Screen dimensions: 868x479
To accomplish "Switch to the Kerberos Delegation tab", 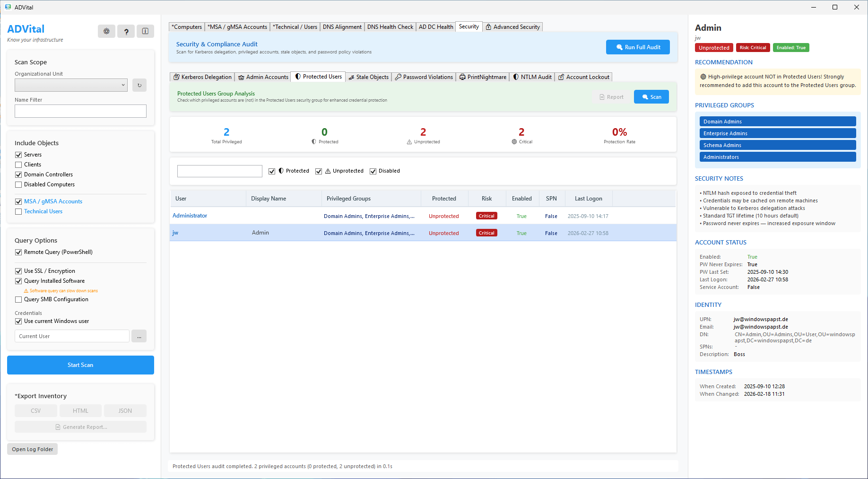I will pos(202,77).
